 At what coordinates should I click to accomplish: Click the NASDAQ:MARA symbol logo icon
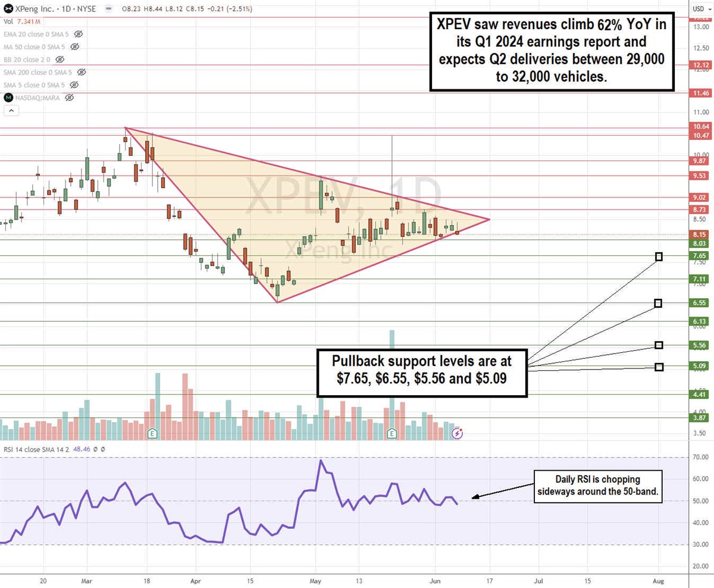click(x=8, y=97)
